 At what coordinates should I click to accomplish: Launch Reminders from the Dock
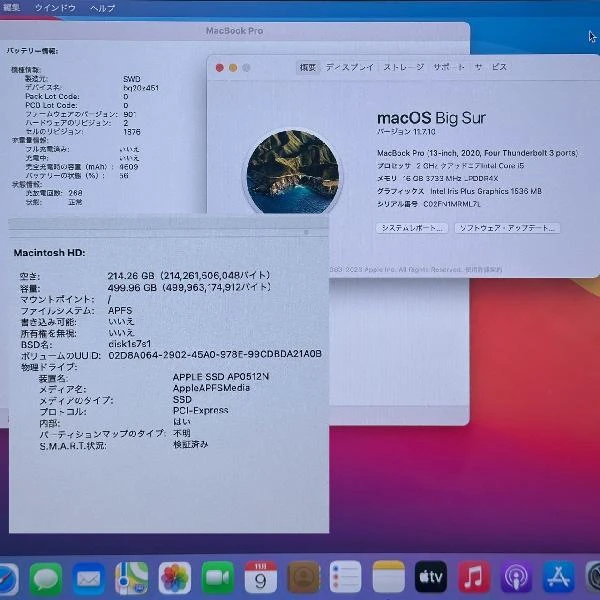click(345, 578)
